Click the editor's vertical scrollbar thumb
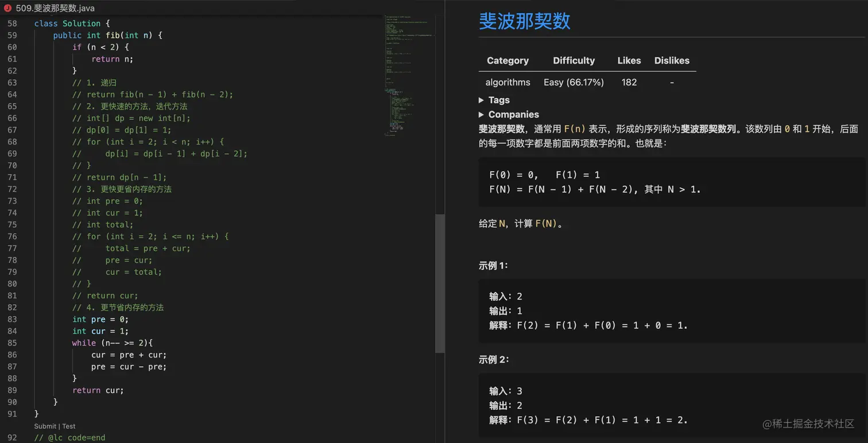 (440, 283)
